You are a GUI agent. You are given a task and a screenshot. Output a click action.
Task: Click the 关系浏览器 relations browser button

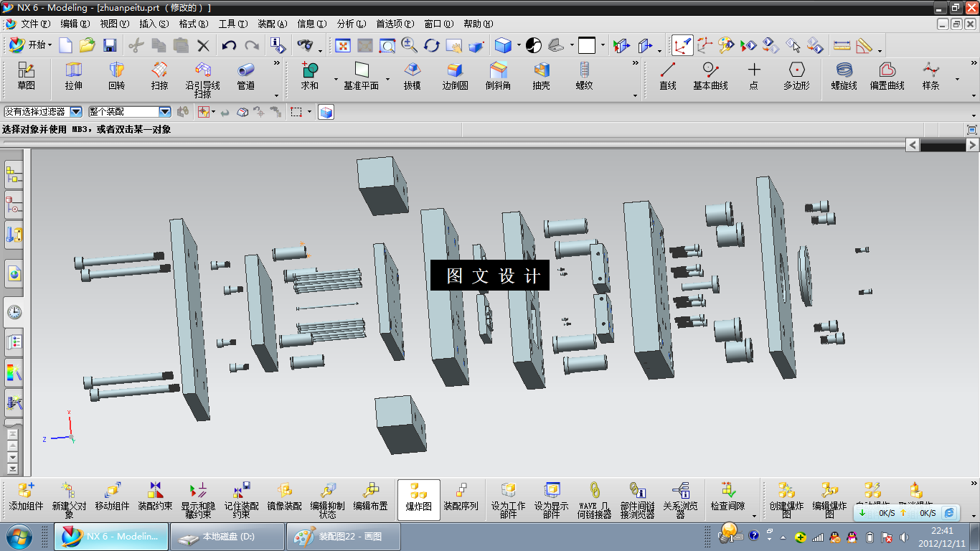pos(680,499)
